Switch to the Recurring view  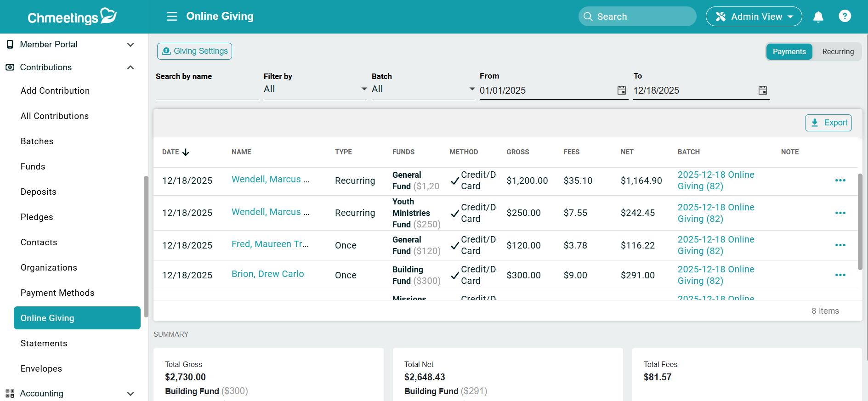pyautogui.click(x=838, y=52)
